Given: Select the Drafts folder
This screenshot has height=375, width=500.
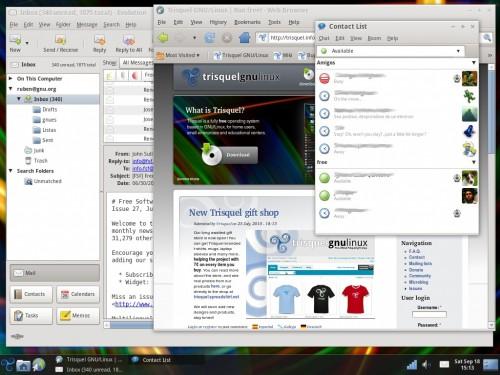Looking at the screenshot, I should pyautogui.click(x=45, y=109).
